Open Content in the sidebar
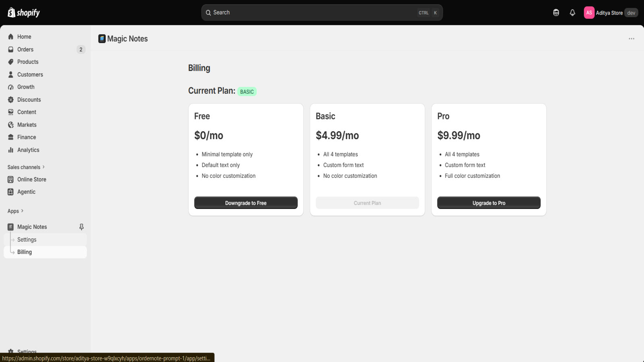Screen dimensions: 644x362 pyautogui.click(x=45, y=112)
